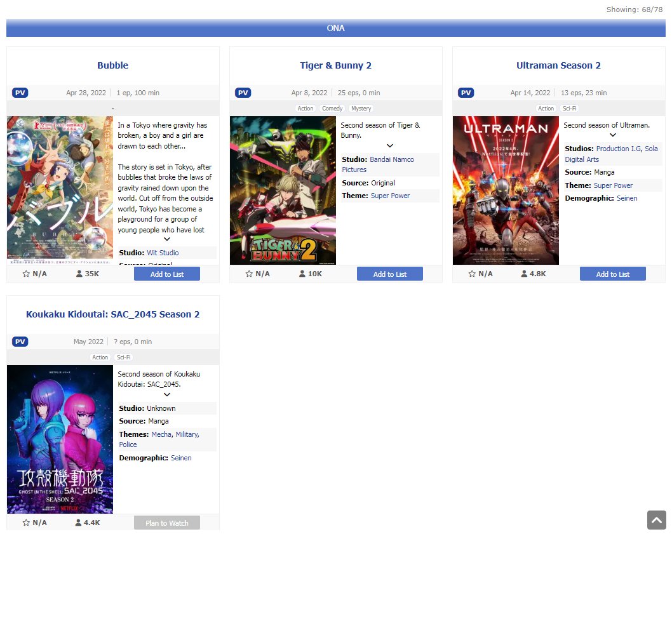672x621 pixels.
Task: Click the PV badge on the Bubble card
Action: pos(20,93)
